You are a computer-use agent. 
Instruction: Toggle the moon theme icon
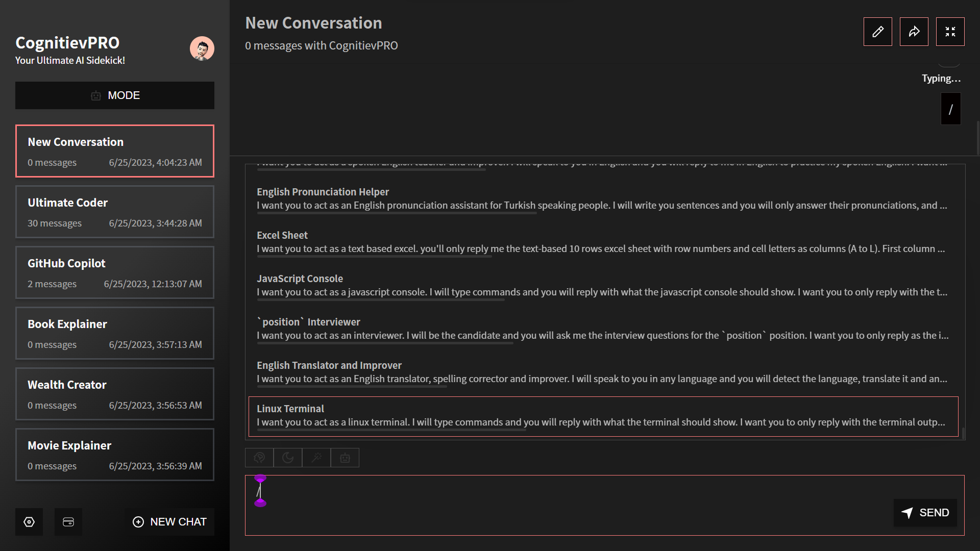[x=288, y=458]
